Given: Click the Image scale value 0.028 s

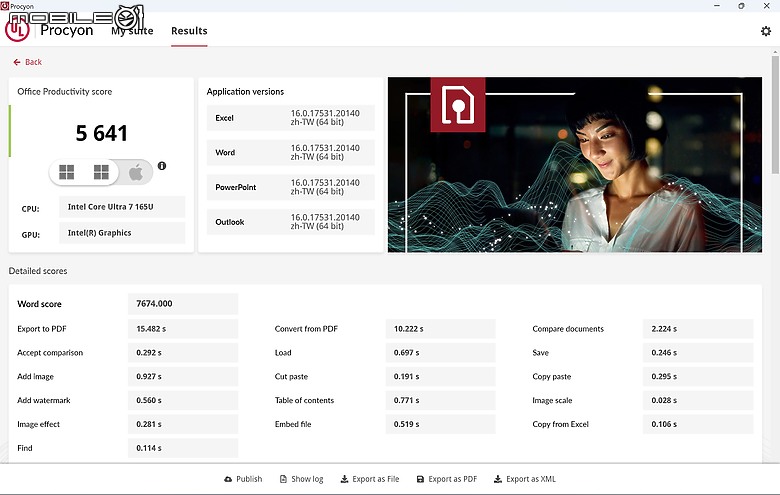Looking at the screenshot, I should (x=698, y=400).
